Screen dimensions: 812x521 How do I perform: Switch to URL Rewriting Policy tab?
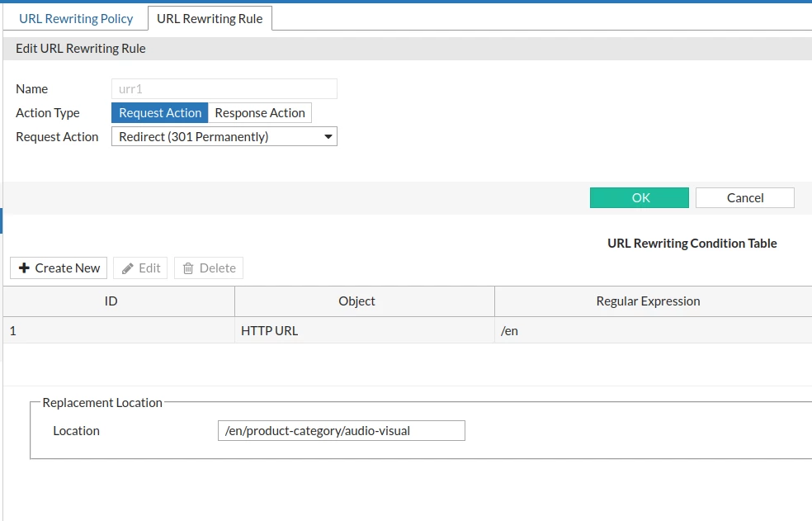[x=76, y=19]
